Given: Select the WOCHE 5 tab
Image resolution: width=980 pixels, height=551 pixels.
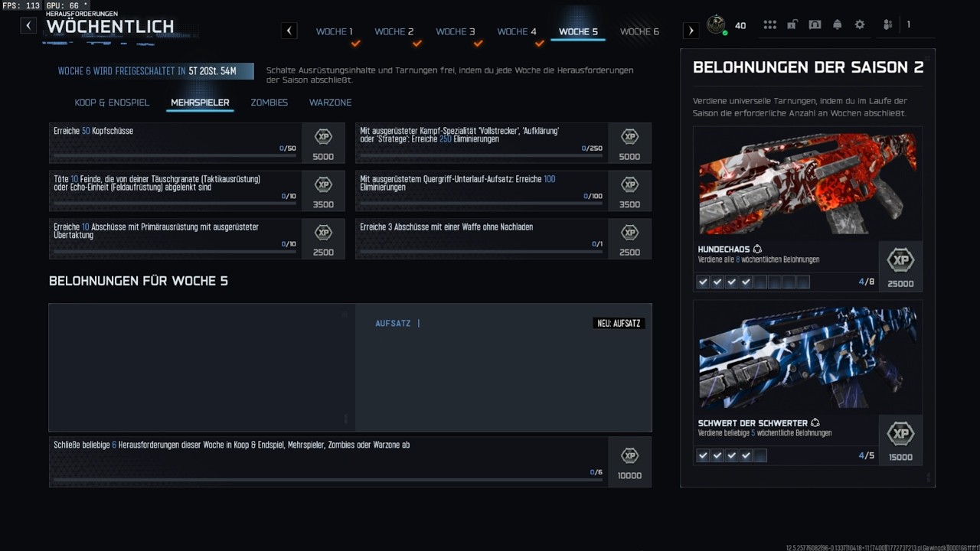Looking at the screenshot, I should click(578, 31).
